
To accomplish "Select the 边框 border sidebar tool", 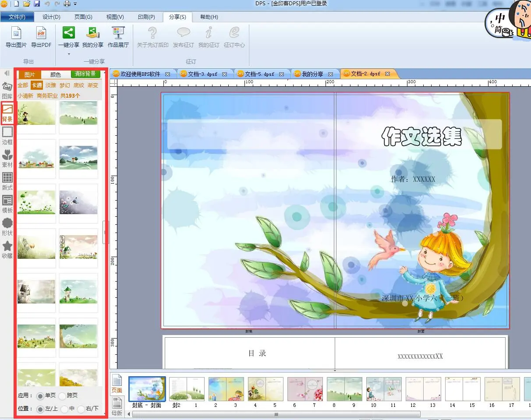I will [x=7, y=132].
